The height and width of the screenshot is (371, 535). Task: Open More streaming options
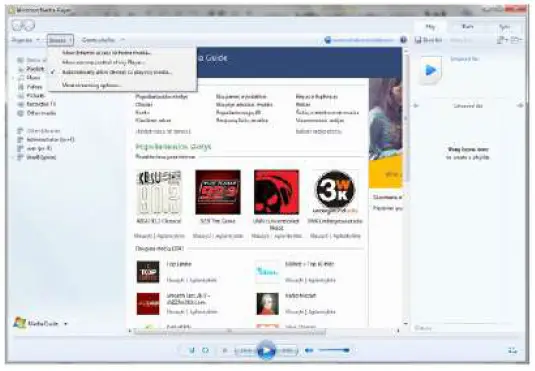click(x=91, y=85)
